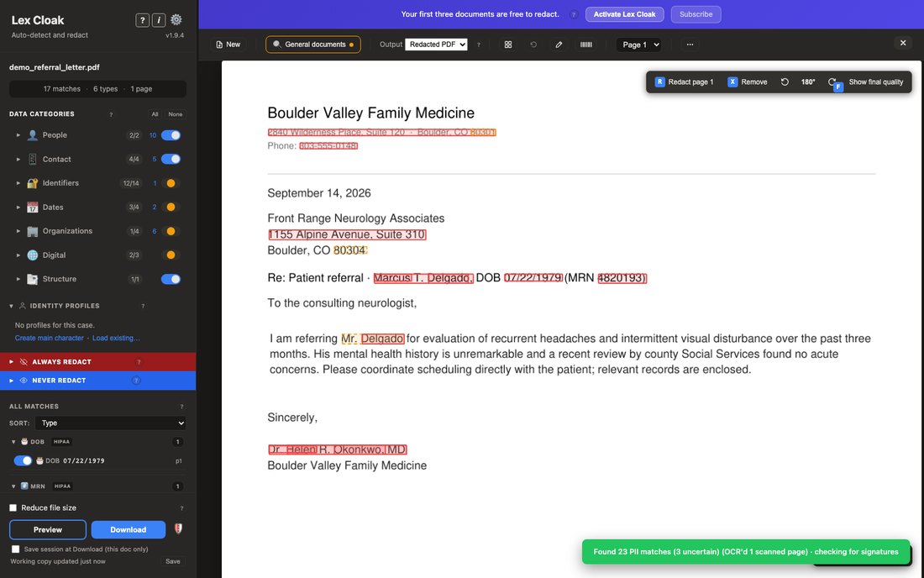Image resolution: width=924 pixels, height=578 pixels.
Task: Toggle the DOB 07/22/1979 match switch
Action: [x=23, y=460]
